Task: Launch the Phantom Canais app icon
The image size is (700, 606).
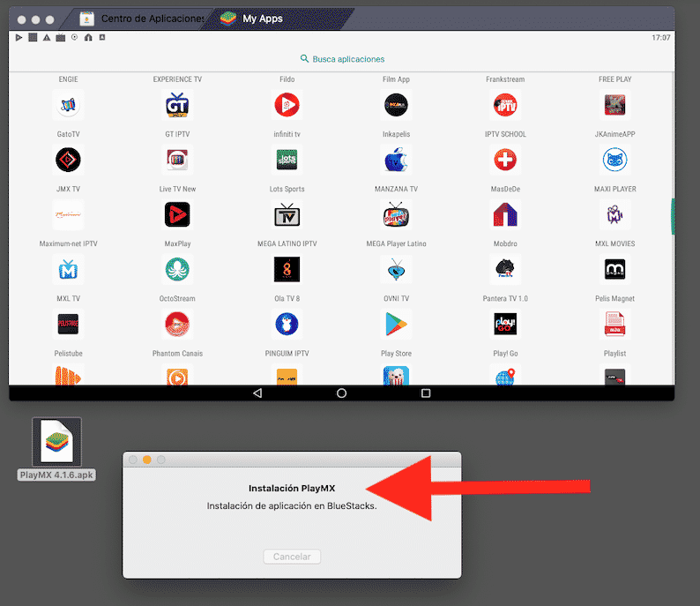Action: tap(177, 325)
